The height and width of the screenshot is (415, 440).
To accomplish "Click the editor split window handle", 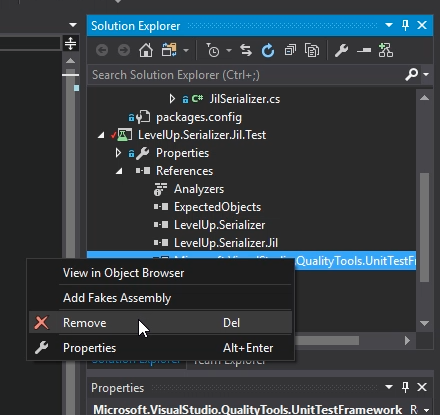I will [x=70, y=43].
